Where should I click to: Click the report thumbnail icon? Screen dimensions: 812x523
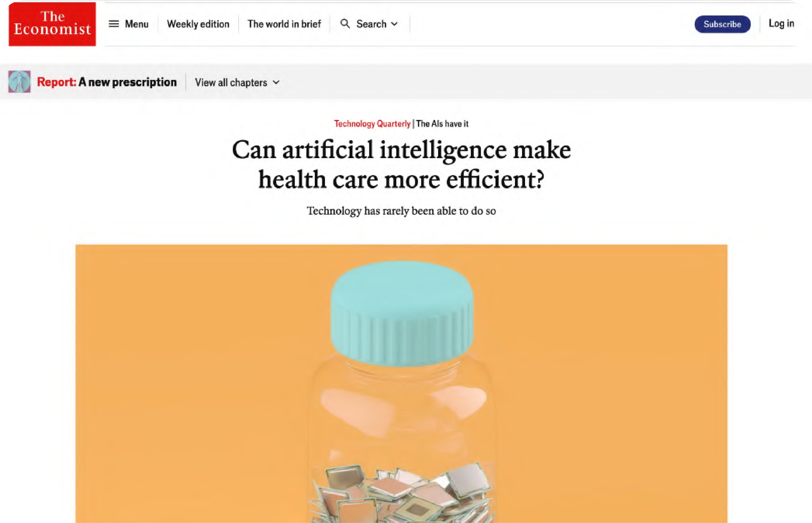(x=19, y=82)
